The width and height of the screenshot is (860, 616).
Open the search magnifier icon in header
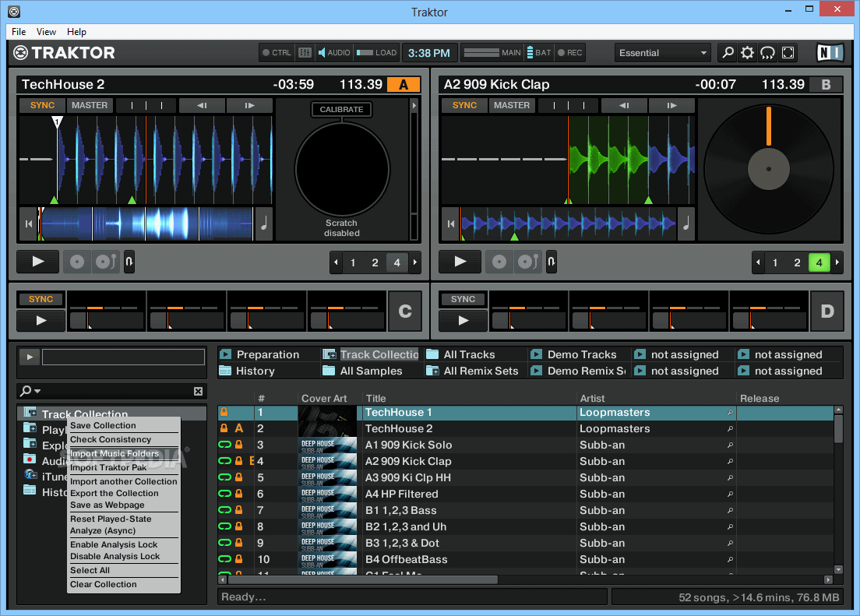728,53
